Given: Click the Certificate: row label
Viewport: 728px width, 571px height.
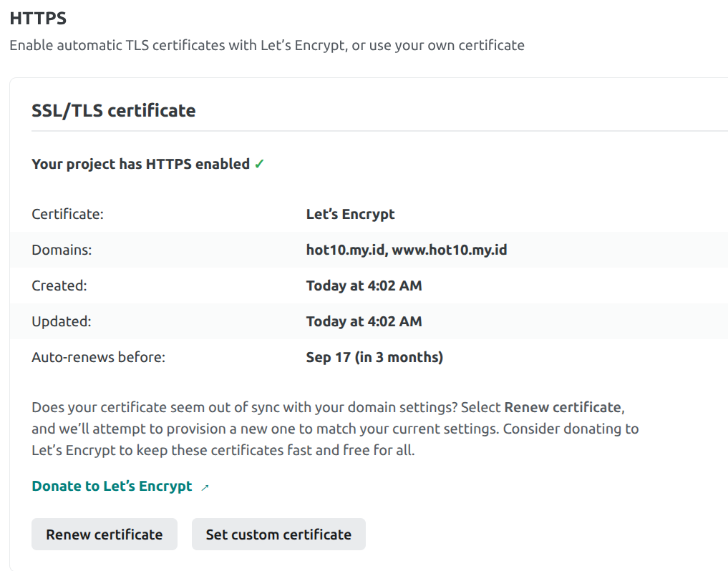Looking at the screenshot, I should [68, 214].
